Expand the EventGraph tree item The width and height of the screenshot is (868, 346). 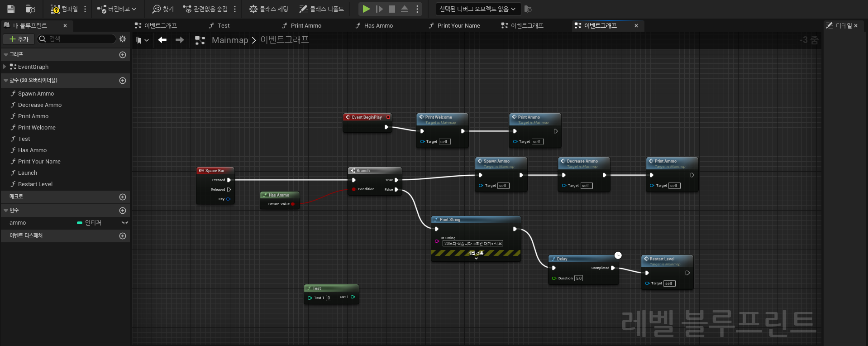(5, 67)
